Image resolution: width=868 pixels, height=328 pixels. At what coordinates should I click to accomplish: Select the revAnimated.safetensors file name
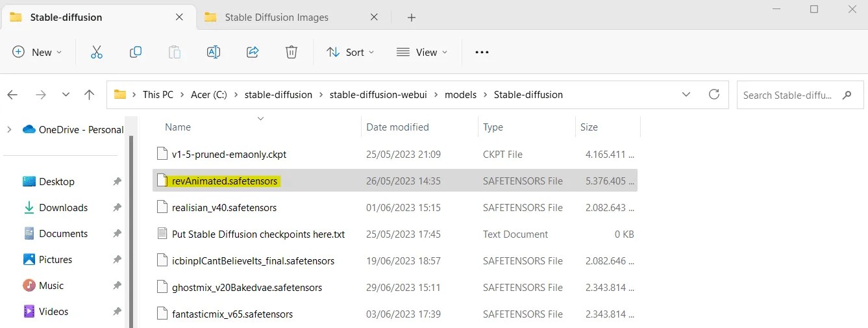pyautogui.click(x=225, y=181)
